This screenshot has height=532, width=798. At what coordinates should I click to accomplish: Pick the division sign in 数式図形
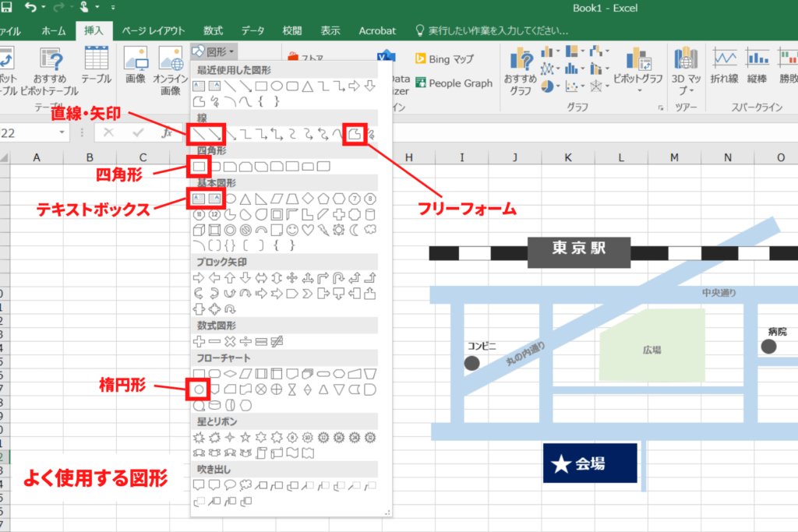pyautogui.click(x=245, y=342)
